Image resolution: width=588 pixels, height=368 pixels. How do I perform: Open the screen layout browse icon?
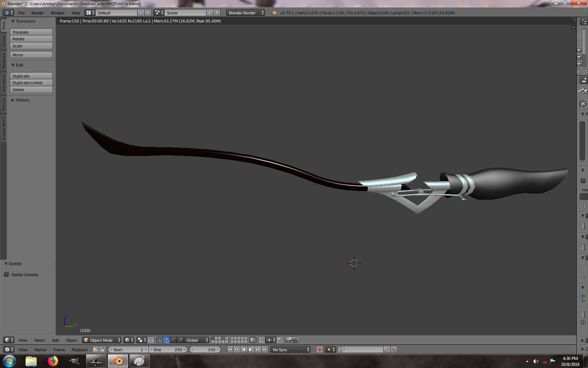(x=90, y=13)
